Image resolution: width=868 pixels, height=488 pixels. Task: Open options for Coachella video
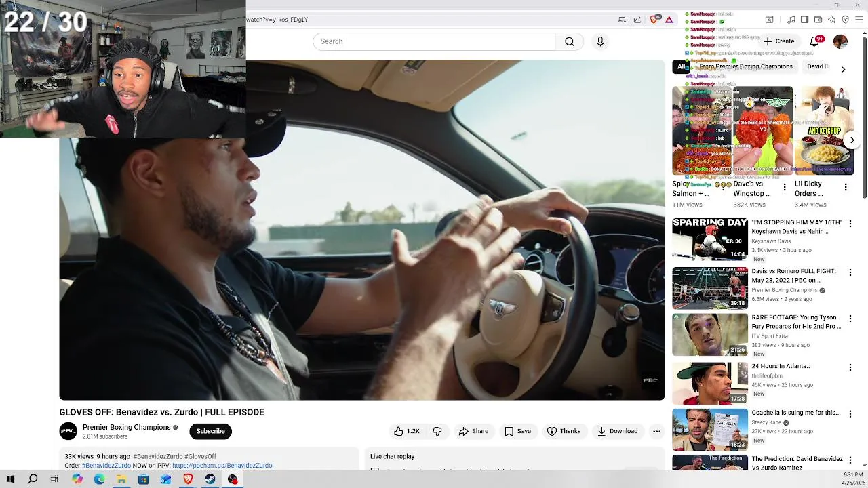pyautogui.click(x=850, y=413)
